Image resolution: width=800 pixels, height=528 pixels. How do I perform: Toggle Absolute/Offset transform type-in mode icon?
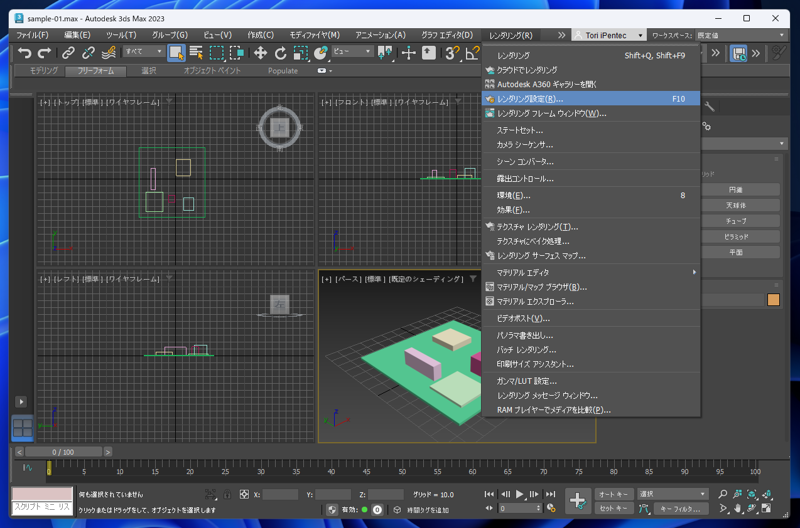[x=244, y=494]
